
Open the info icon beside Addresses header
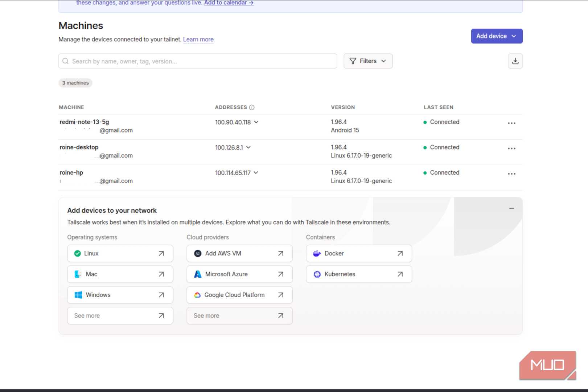pyautogui.click(x=252, y=107)
